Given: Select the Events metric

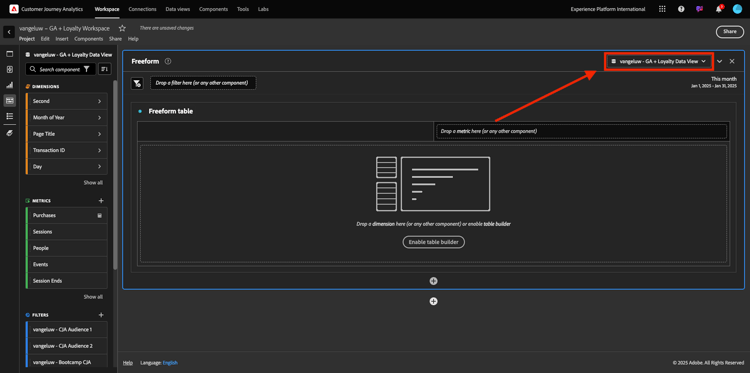Looking at the screenshot, I should tap(66, 264).
